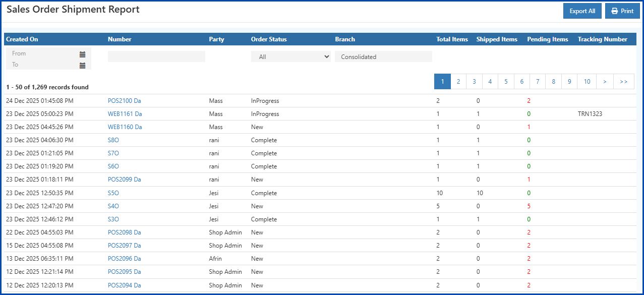644x295 pixels.
Task: Open the Branch dropdown showing Consolidated
Action: 384,56
